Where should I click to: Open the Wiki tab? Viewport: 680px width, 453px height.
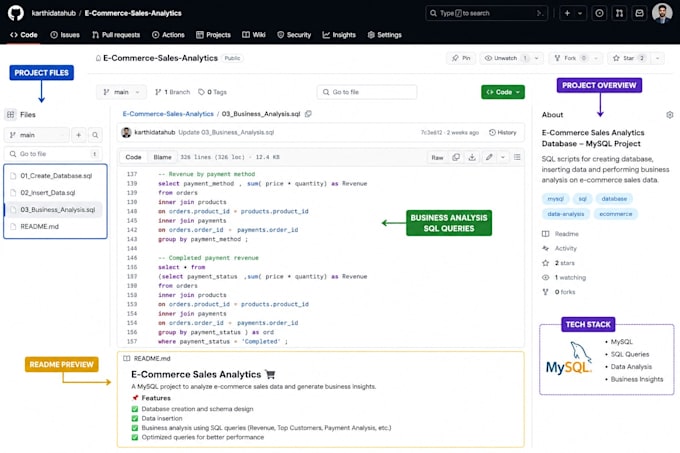pyautogui.click(x=254, y=35)
